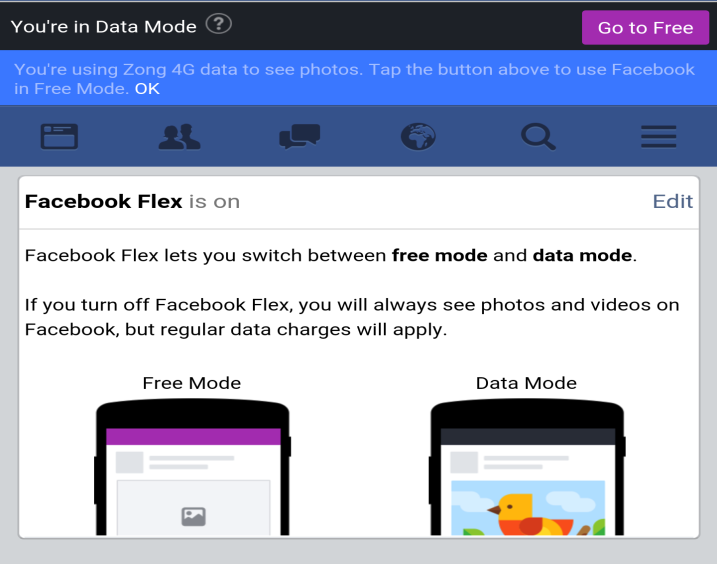Image resolution: width=717 pixels, height=564 pixels.
Task: Click the Data Mode help question mark
Action: [219, 24]
